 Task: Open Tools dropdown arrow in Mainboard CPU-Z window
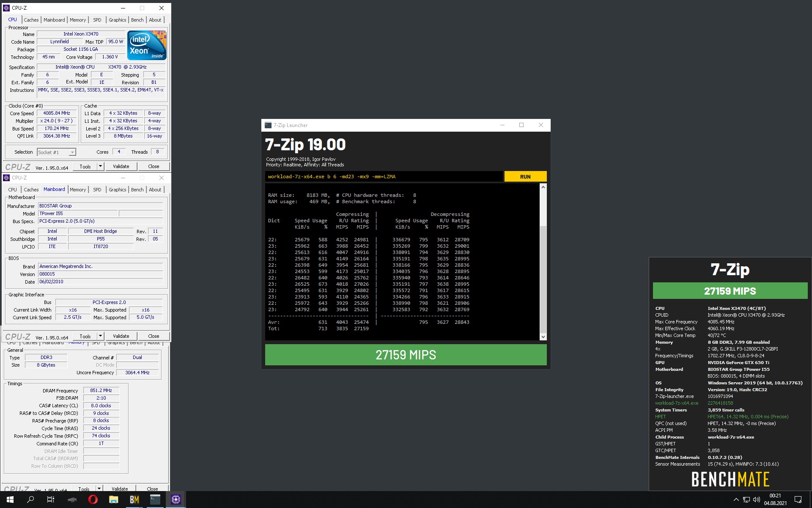pyautogui.click(x=100, y=336)
